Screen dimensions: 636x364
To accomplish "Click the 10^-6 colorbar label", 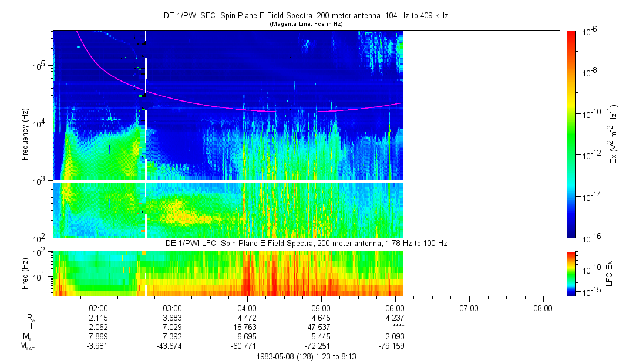I will 589,32.
